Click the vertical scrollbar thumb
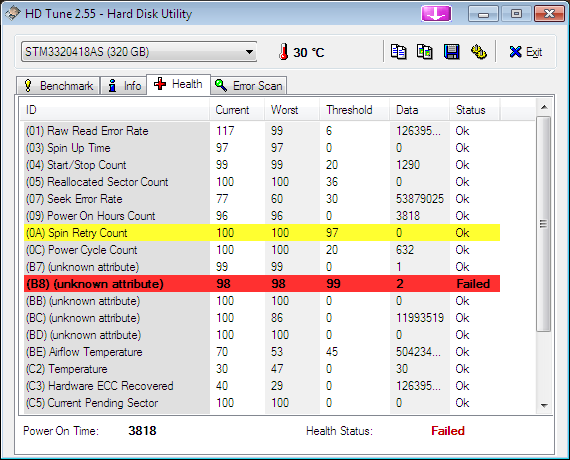Screen dimensions: 570x460 tap(544, 224)
